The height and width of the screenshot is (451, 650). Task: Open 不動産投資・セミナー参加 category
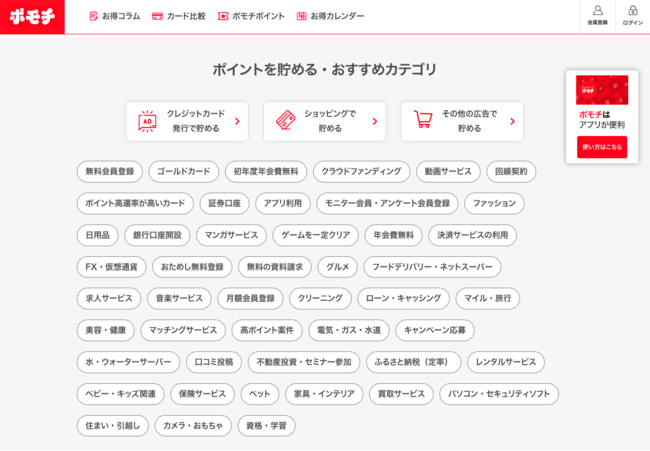point(304,362)
